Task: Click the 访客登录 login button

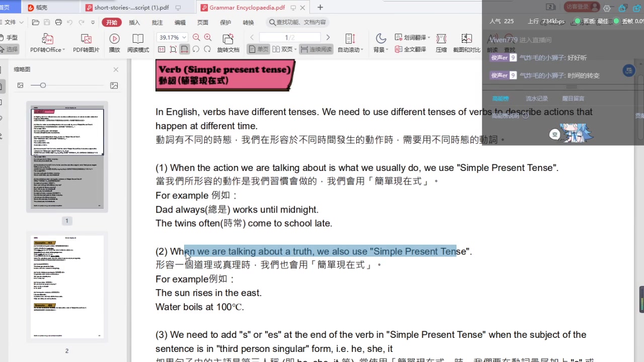Action: [x=582, y=7]
